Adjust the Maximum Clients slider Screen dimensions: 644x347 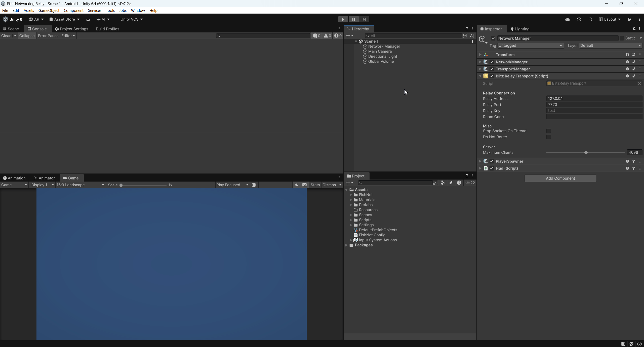coord(586,153)
